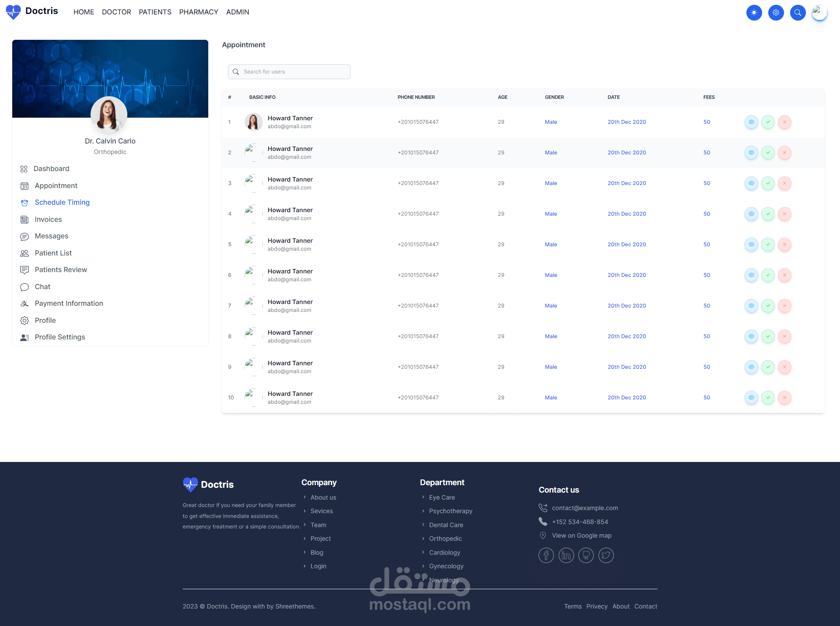The image size is (840, 626).
Task: Approve appointment in row 3
Action: [x=768, y=183]
